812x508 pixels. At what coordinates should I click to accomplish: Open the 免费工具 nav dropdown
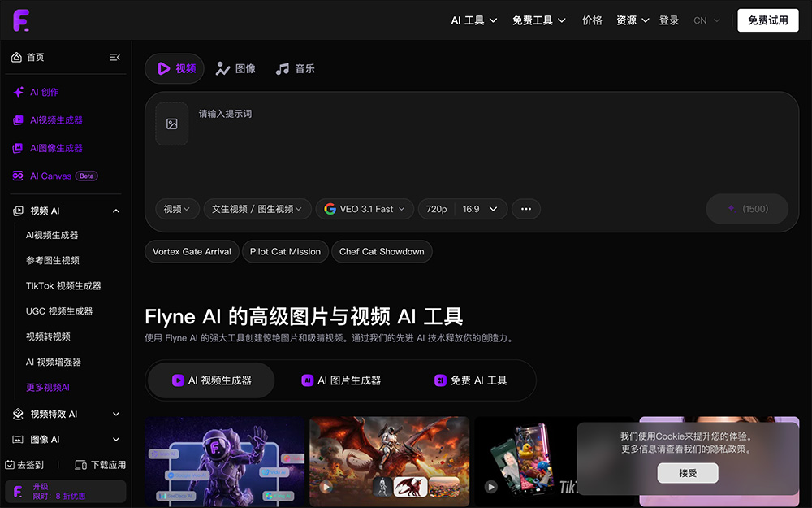[x=538, y=20]
